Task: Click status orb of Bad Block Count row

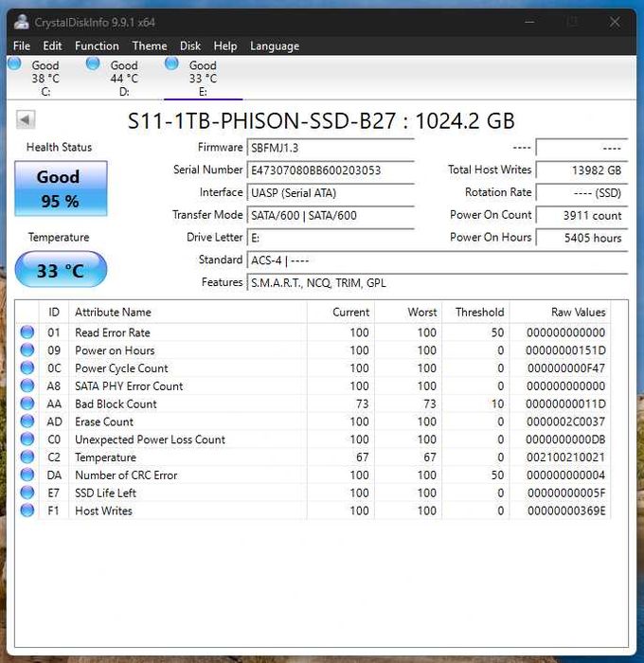Action: [27, 403]
